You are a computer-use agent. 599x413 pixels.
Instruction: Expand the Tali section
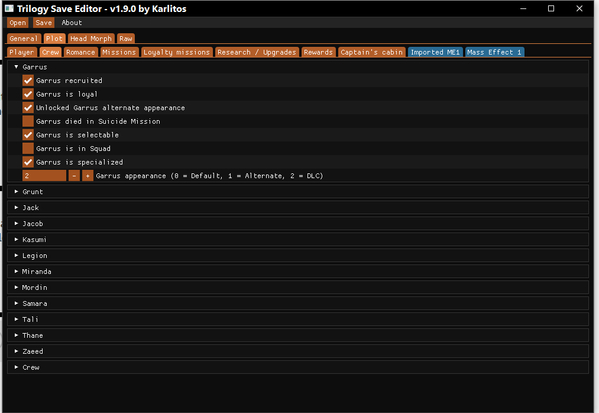coord(298,319)
